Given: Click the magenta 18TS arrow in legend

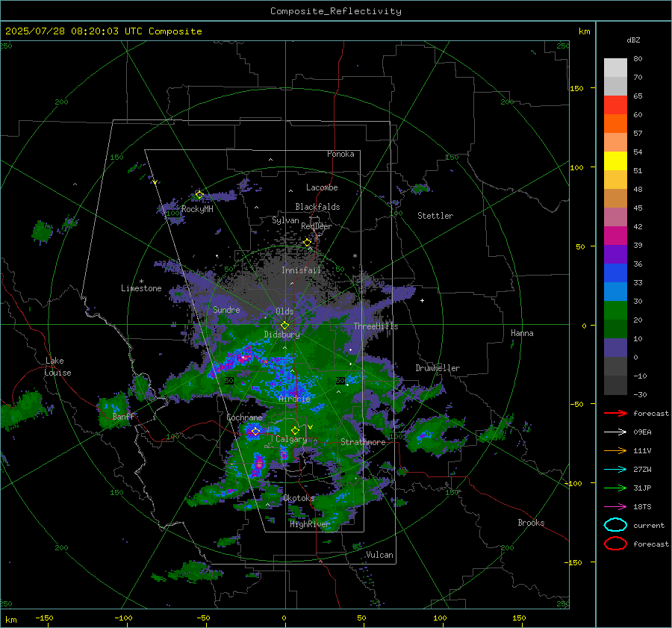Looking at the screenshot, I should pos(615,507).
